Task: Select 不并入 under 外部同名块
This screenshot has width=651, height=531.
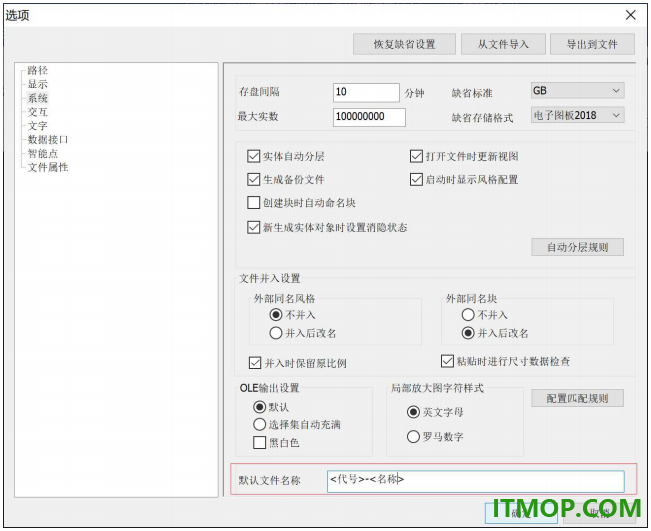Action: [x=468, y=315]
